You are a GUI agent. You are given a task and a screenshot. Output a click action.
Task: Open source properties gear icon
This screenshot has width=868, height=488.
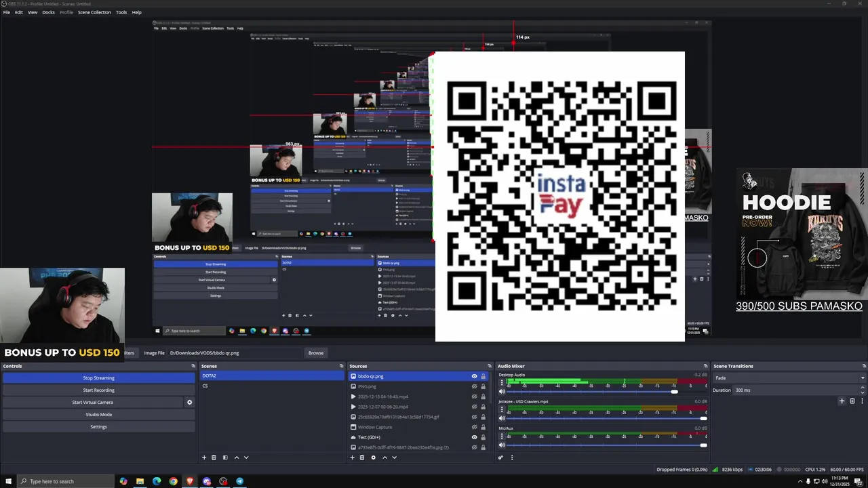[x=373, y=457]
